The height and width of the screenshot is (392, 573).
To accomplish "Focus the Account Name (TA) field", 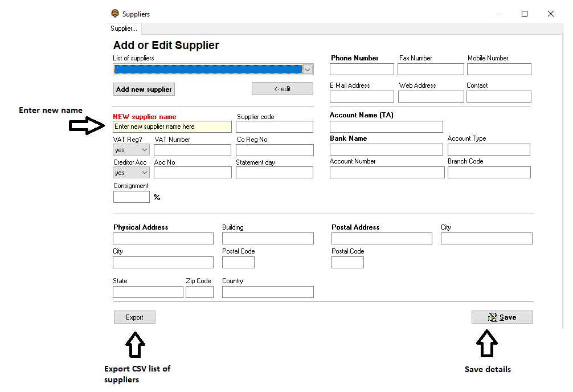I will (x=386, y=126).
